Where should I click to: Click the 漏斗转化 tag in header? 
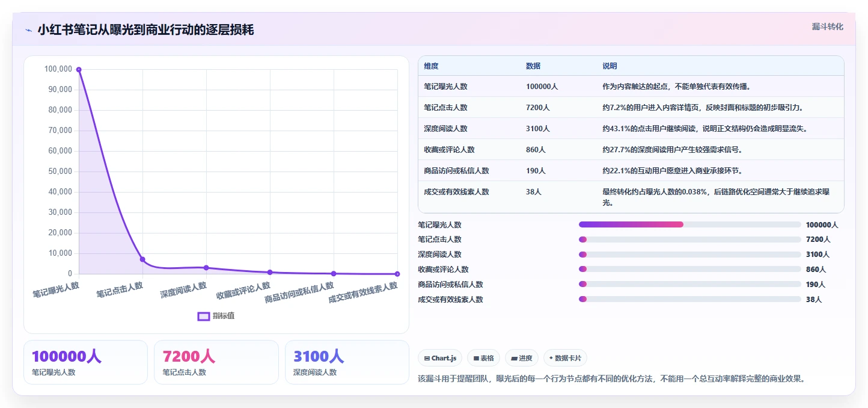tap(827, 26)
